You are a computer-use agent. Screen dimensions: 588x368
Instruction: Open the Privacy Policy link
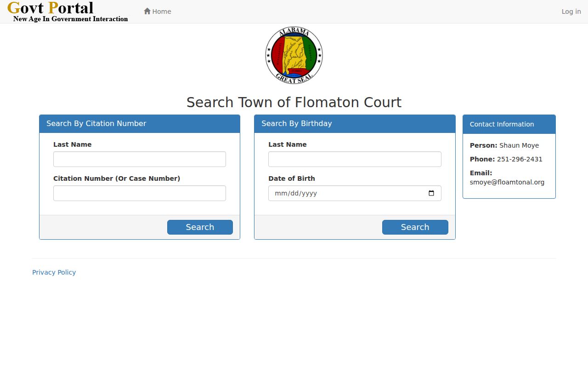[54, 272]
